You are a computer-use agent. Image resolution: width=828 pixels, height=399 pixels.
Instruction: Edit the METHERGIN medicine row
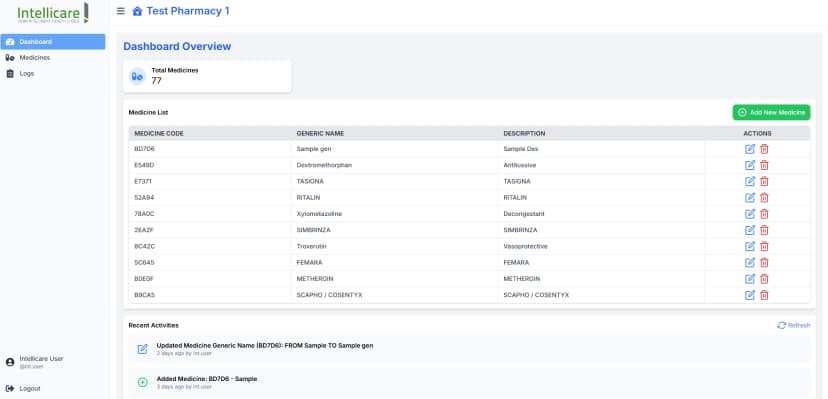[x=750, y=279]
